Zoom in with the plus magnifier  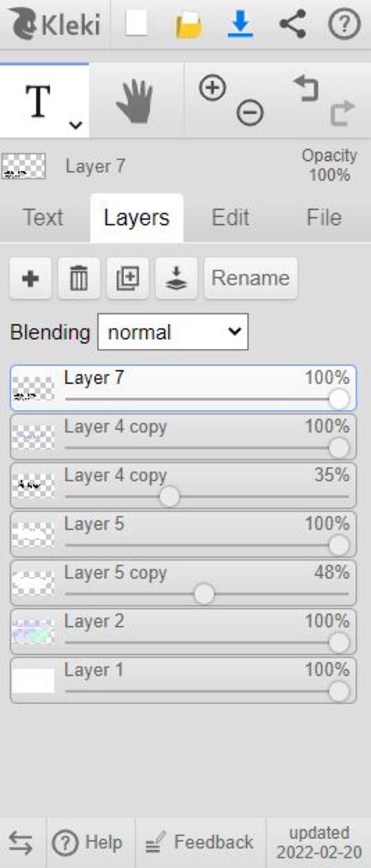tap(213, 87)
